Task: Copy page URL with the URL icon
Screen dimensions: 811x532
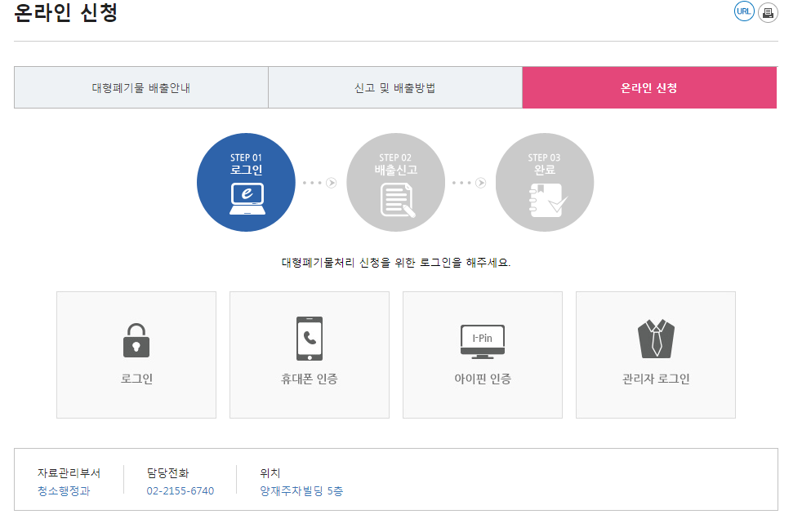Action: tap(744, 11)
